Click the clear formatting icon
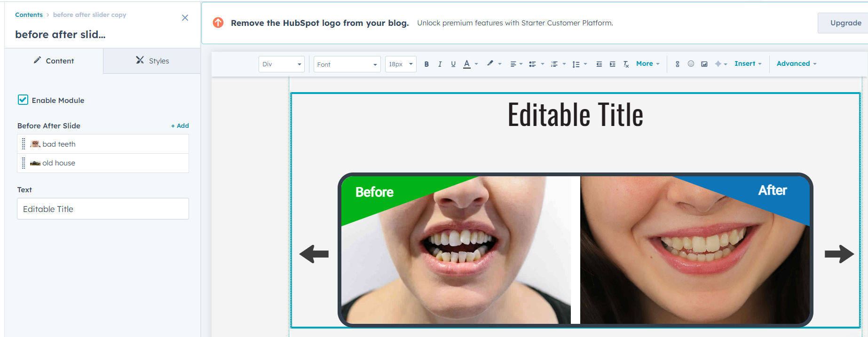This screenshot has width=868, height=337. coord(626,64)
